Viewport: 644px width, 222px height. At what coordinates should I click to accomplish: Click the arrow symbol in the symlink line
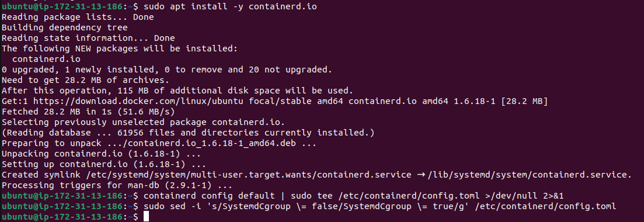tap(420, 175)
